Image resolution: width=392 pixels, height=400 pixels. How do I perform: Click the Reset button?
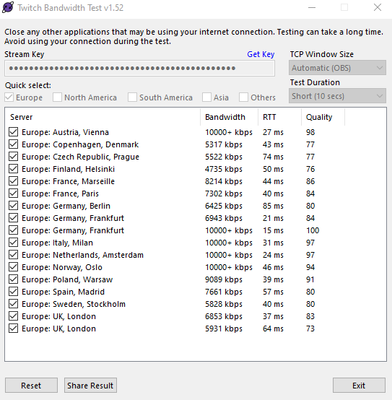coord(31,385)
